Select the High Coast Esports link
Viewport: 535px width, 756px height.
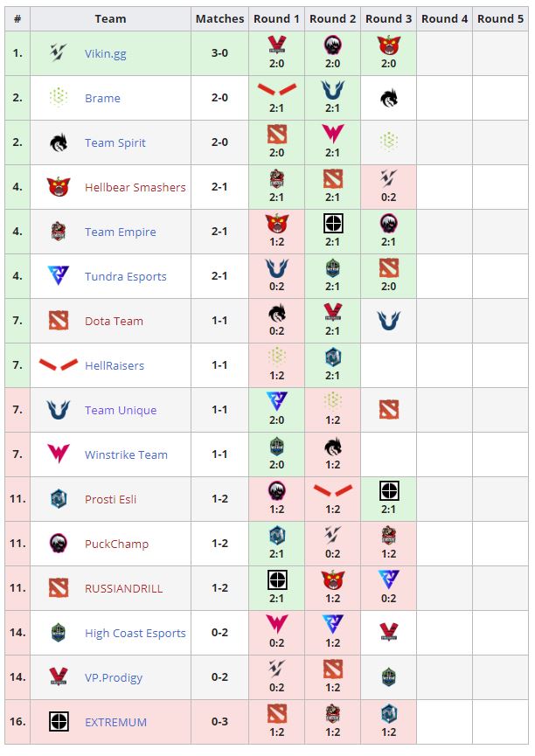(135, 634)
